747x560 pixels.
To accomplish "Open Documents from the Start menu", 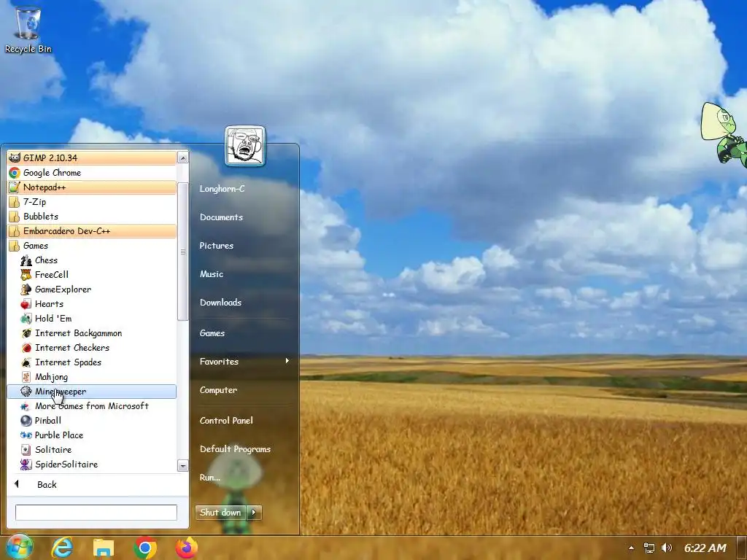I will [x=244, y=217].
